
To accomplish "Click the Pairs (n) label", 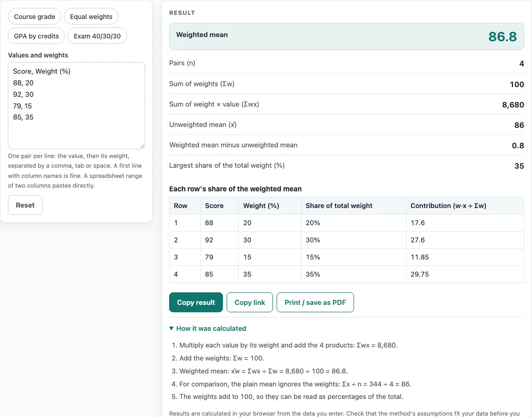I will (182, 63).
